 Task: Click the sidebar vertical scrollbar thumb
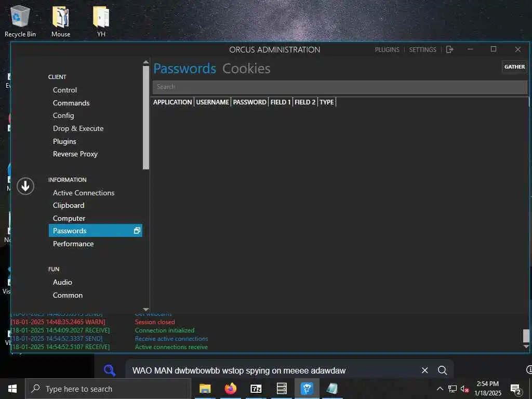146,117
